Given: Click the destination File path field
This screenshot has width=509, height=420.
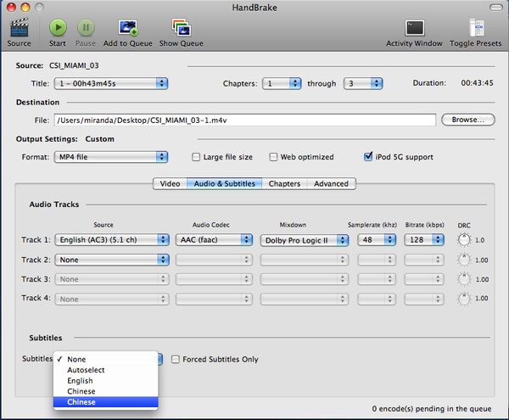Looking at the screenshot, I should coord(245,120).
